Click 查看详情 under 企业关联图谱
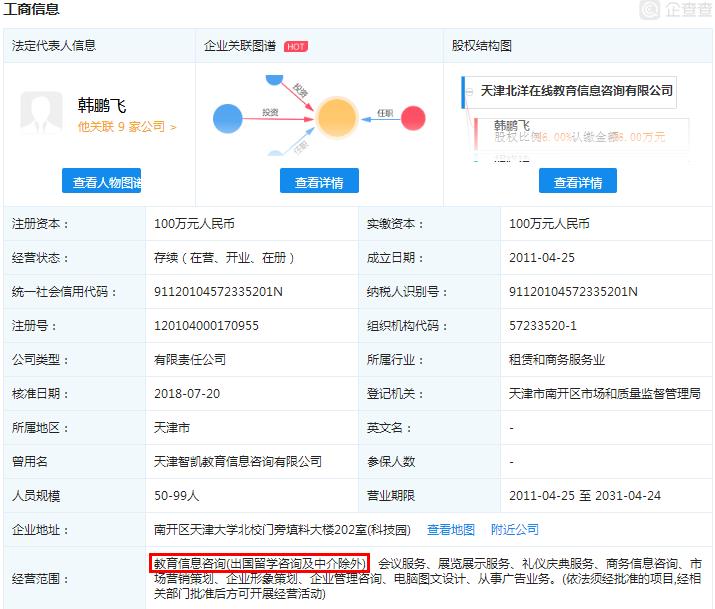Screen dimensions: 715x609 [319, 181]
